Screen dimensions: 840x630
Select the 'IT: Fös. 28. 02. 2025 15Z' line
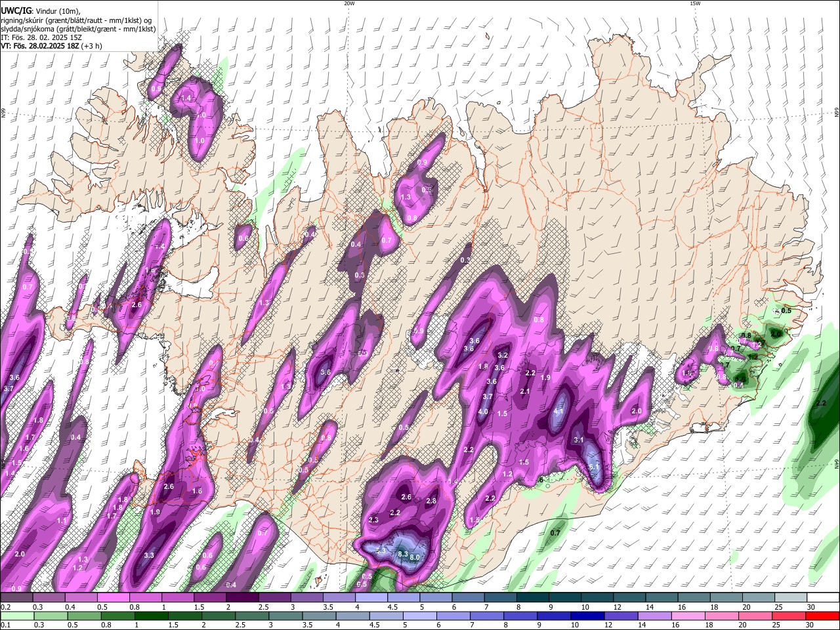pos(41,37)
